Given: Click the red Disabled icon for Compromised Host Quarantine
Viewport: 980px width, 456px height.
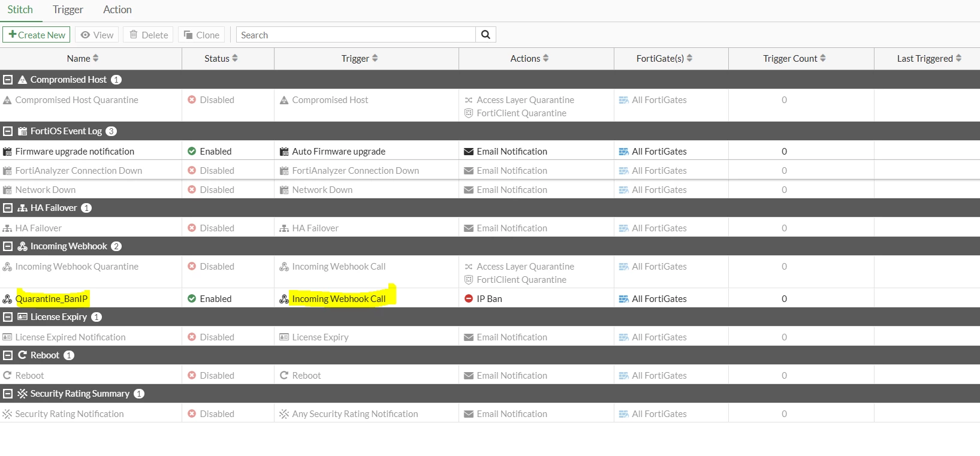Looking at the screenshot, I should (x=192, y=100).
